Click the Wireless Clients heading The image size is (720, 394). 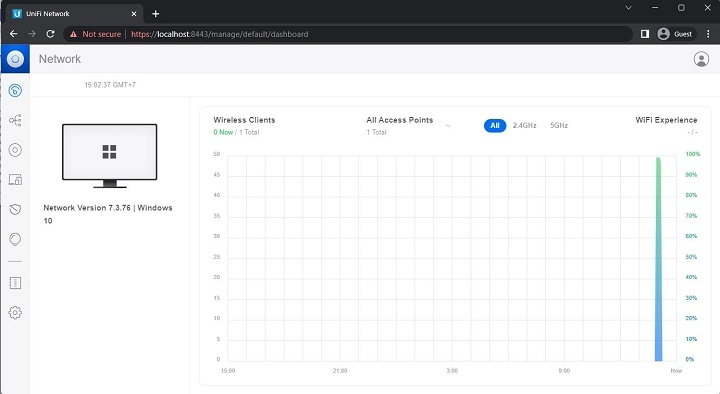click(x=244, y=120)
